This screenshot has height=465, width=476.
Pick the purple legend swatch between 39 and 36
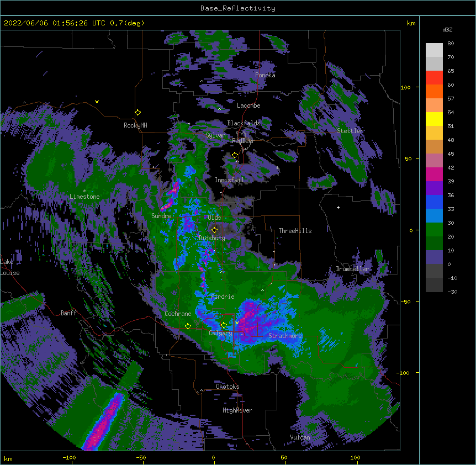434,188
